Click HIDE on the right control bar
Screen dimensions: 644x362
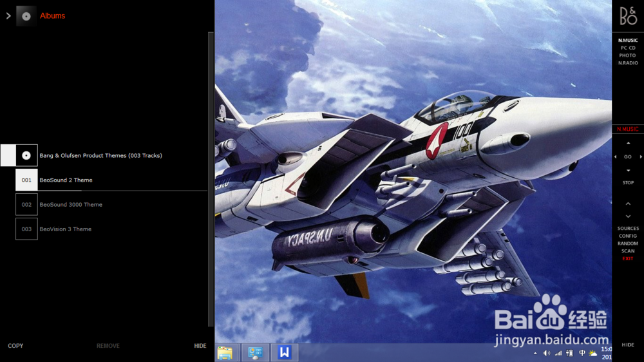[627, 345]
